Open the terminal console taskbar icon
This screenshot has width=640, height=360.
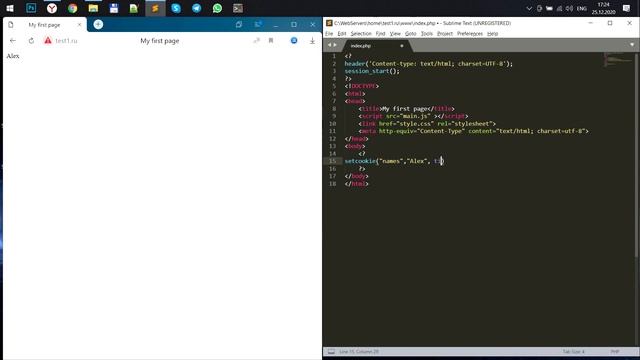click(238, 8)
